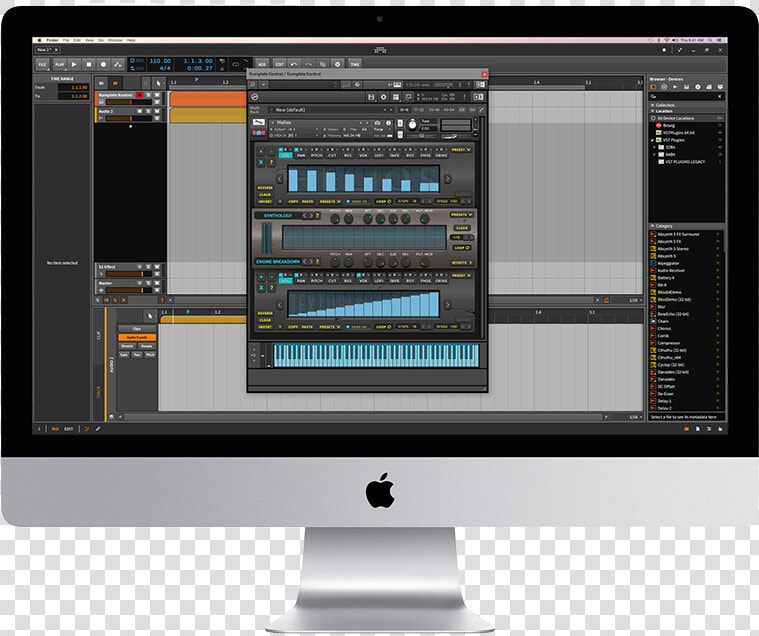Select the yellow Audio 2 clip
The height and width of the screenshot is (636, 759).
click(208, 115)
